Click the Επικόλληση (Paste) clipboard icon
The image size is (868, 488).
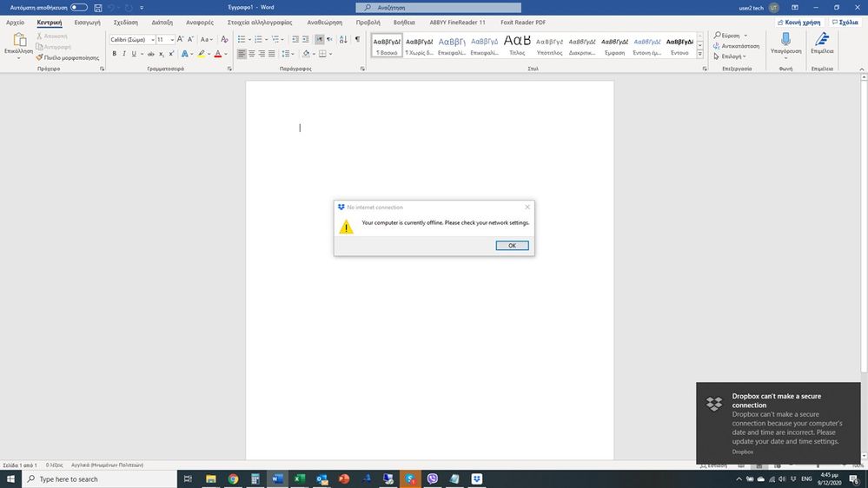19,40
